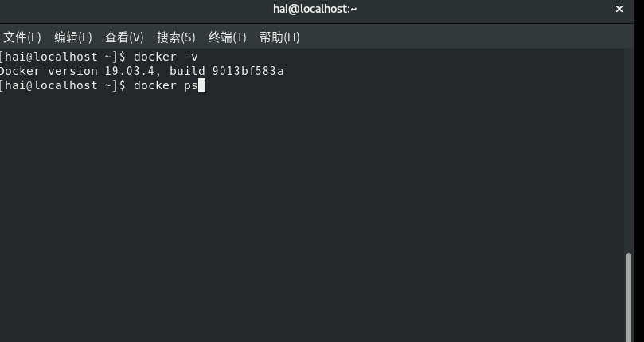The image size is (644, 342).
Task: Click the block cursor after docker ps
Action: [x=201, y=85]
